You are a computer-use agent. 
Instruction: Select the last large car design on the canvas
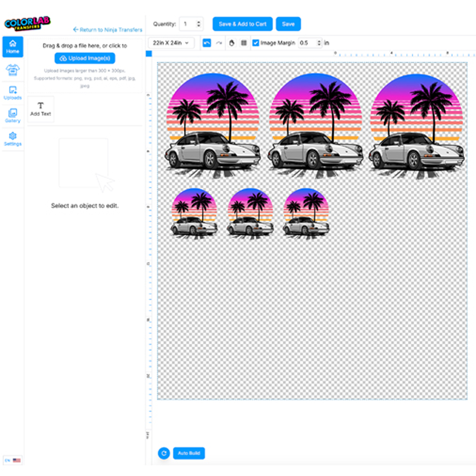pyautogui.click(x=416, y=126)
